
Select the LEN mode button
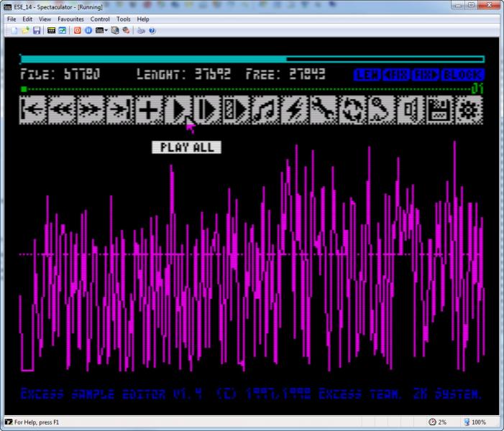pyautogui.click(x=367, y=75)
